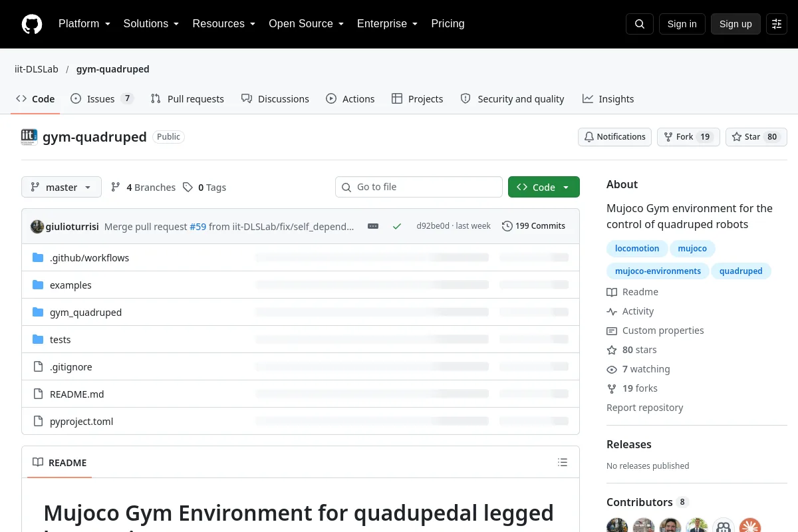
Task: Click Sign up
Action: [x=735, y=24]
